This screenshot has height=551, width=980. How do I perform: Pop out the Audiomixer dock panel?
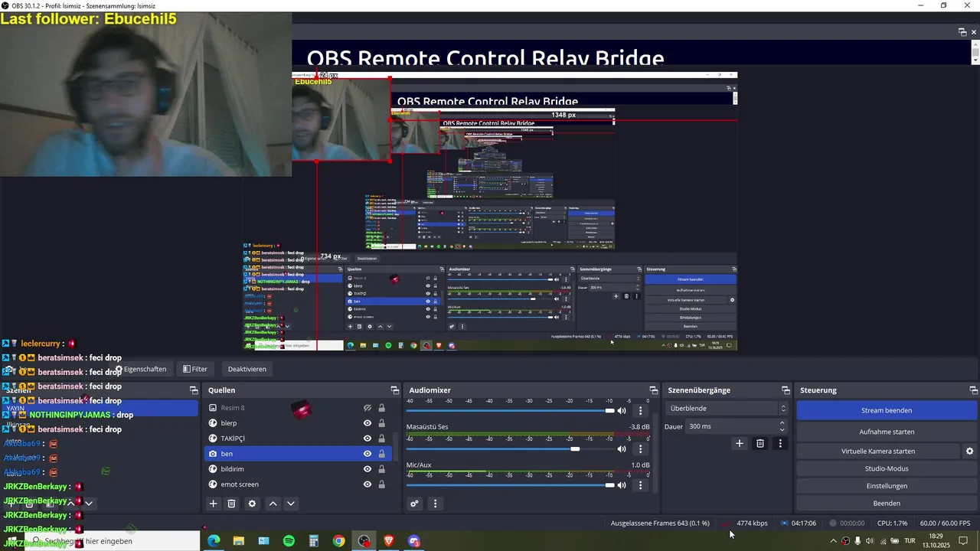[653, 390]
